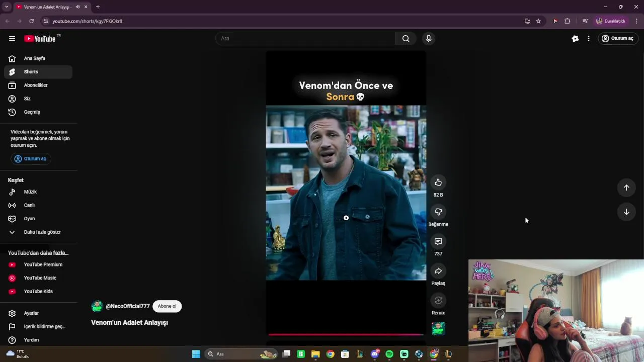Dislike the Short with the thumbs-down icon

(x=438, y=212)
